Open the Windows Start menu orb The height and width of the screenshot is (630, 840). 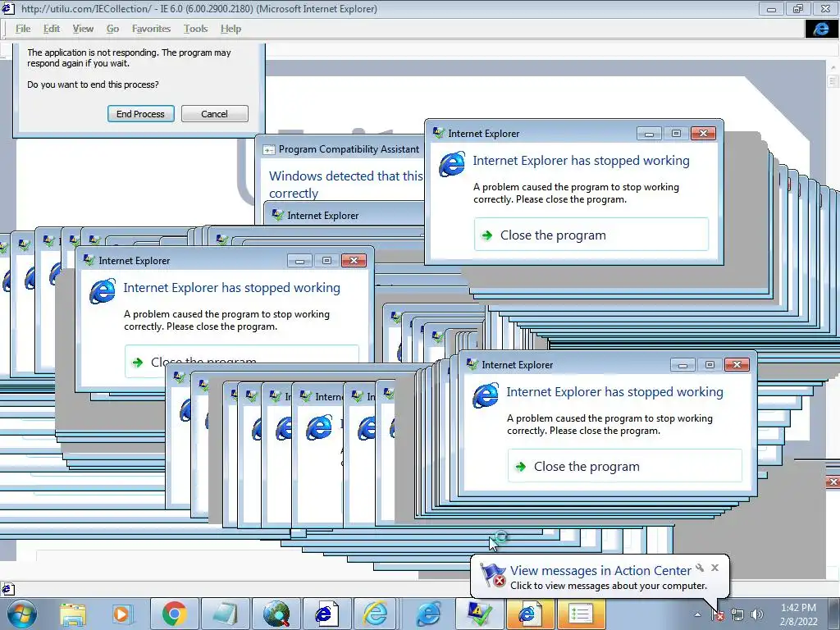click(x=22, y=614)
